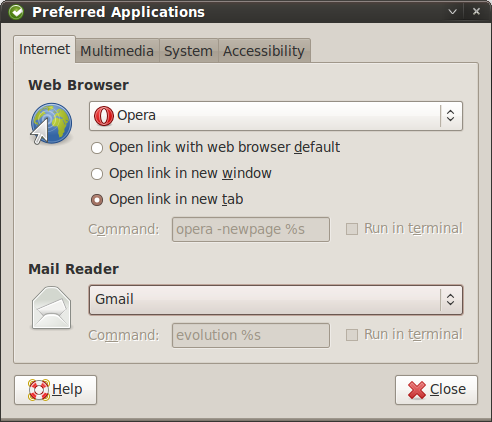This screenshot has width=492, height=422.
Task: Open the Gmail mail reader dropdown
Action: coord(276,300)
